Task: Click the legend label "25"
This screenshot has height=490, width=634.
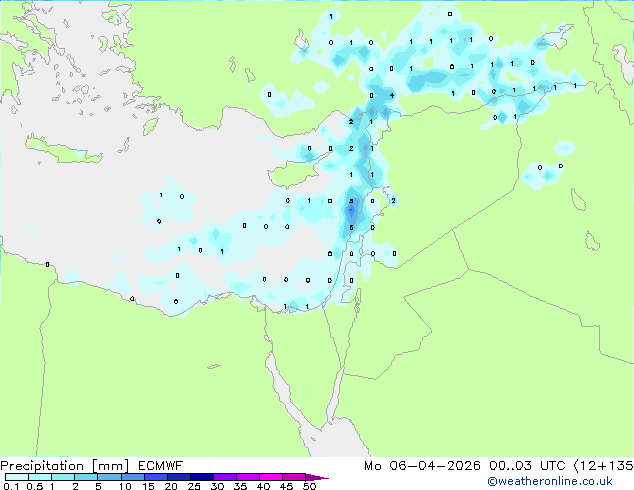Action: (x=194, y=486)
